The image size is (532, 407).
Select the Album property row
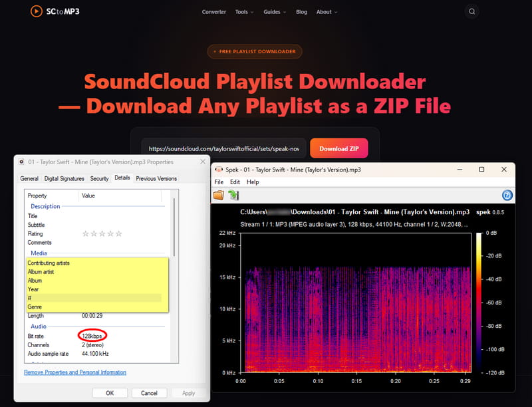tap(94, 281)
